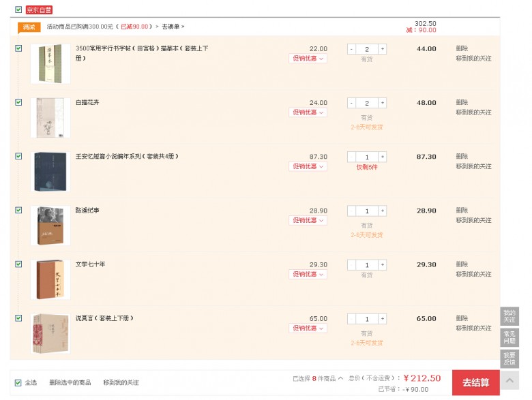Click the 京东自营 red badge

coord(39,10)
